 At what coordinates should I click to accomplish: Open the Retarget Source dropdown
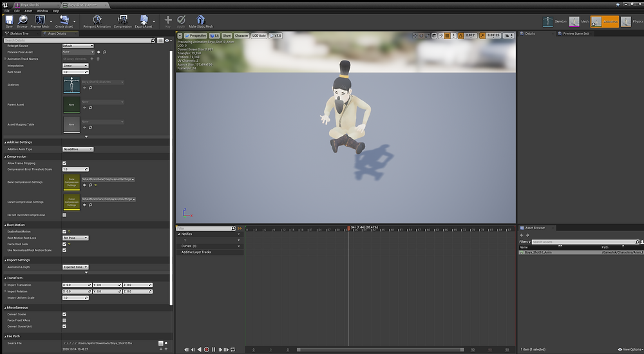click(78, 46)
